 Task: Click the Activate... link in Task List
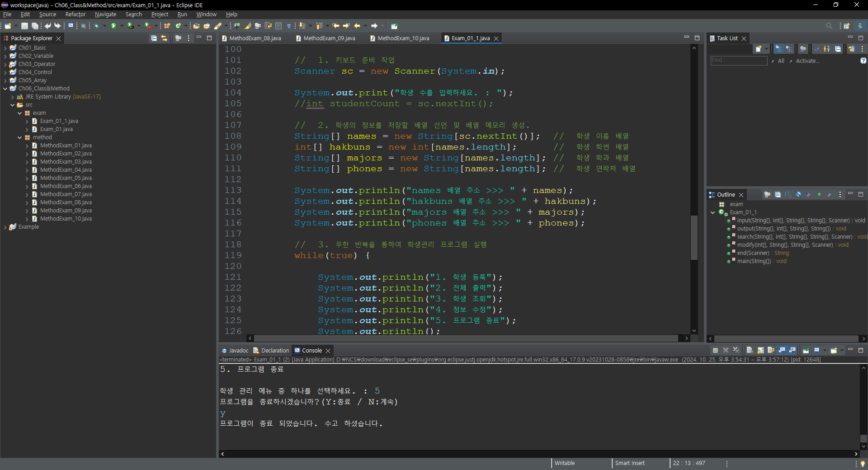pos(807,61)
